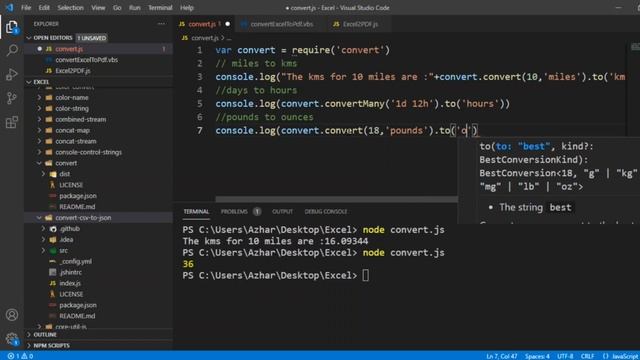Click the VS Code logo icon
Image resolution: width=640 pixels, height=360 pixels.
(x=9, y=7)
